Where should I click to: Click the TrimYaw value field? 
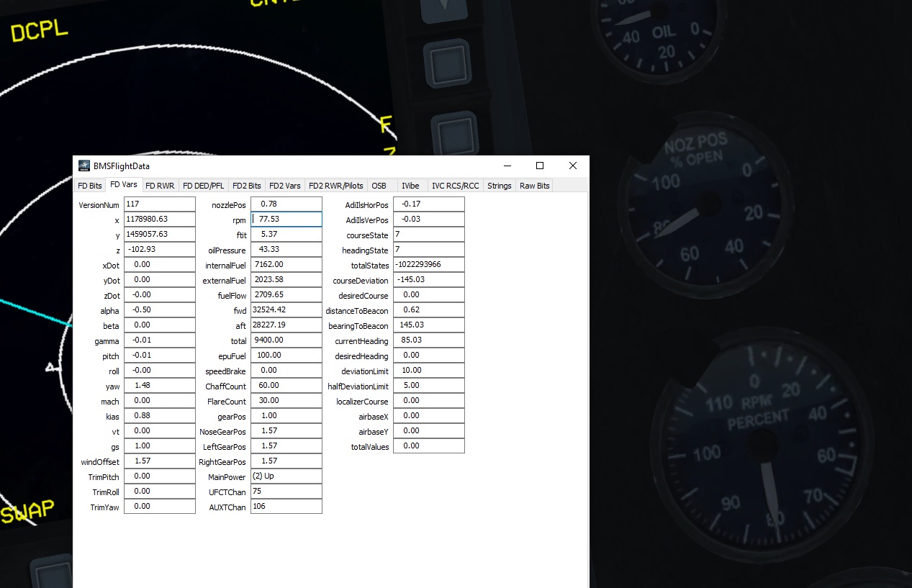160,507
